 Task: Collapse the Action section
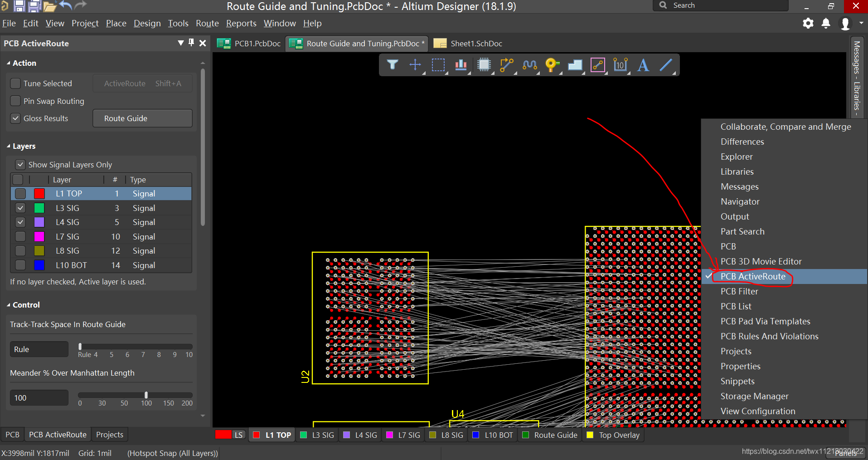point(9,63)
